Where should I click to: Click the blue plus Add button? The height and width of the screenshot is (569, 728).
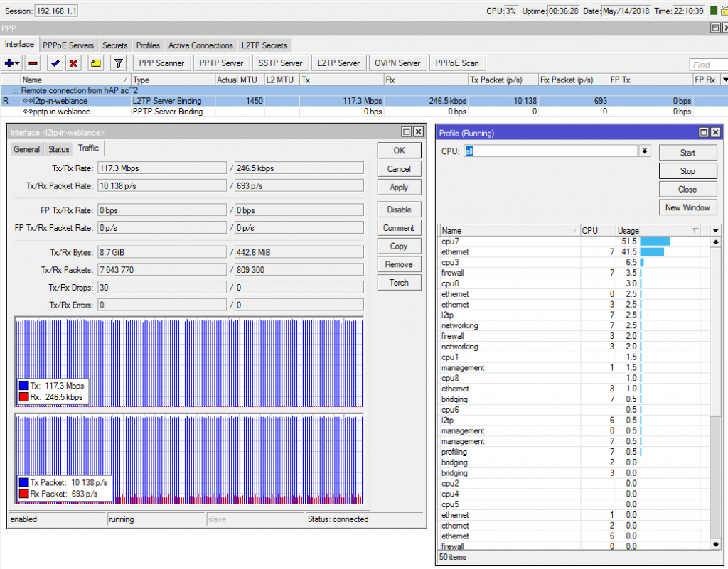click(x=9, y=63)
